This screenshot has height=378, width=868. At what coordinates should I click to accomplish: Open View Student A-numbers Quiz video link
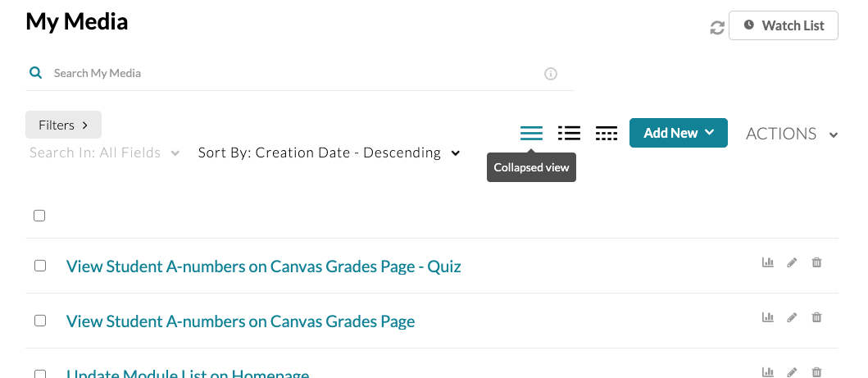(263, 266)
